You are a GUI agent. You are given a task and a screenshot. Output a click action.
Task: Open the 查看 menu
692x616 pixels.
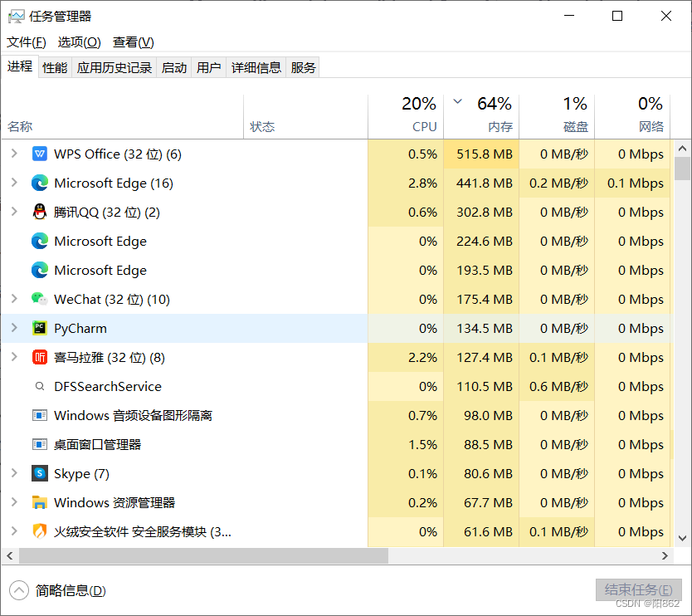pyautogui.click(x=132, y=42)
